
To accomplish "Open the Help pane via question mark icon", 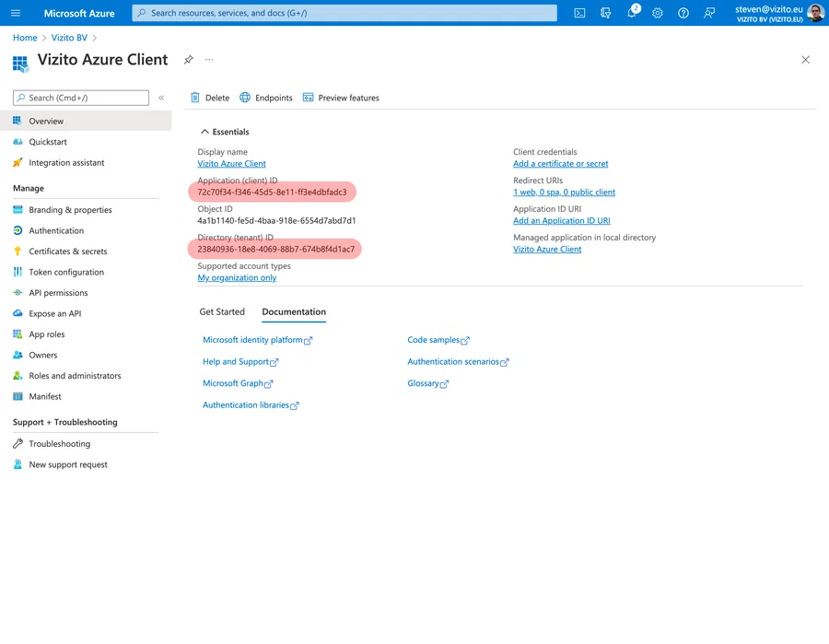I will pyautogui.click(x=683, y=13).
